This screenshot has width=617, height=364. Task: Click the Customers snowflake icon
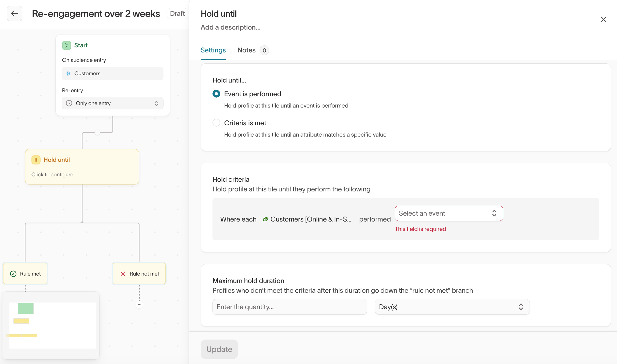click(68, 73)
